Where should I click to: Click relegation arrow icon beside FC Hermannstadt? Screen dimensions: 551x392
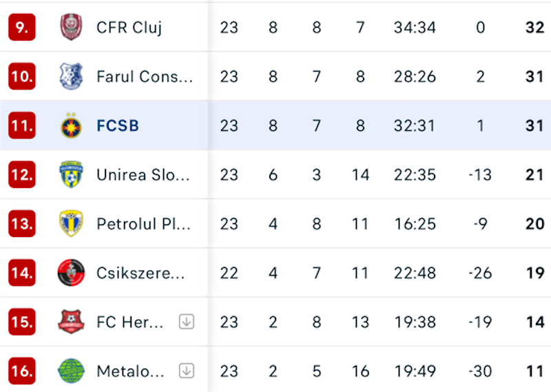[x=187, y=322]
